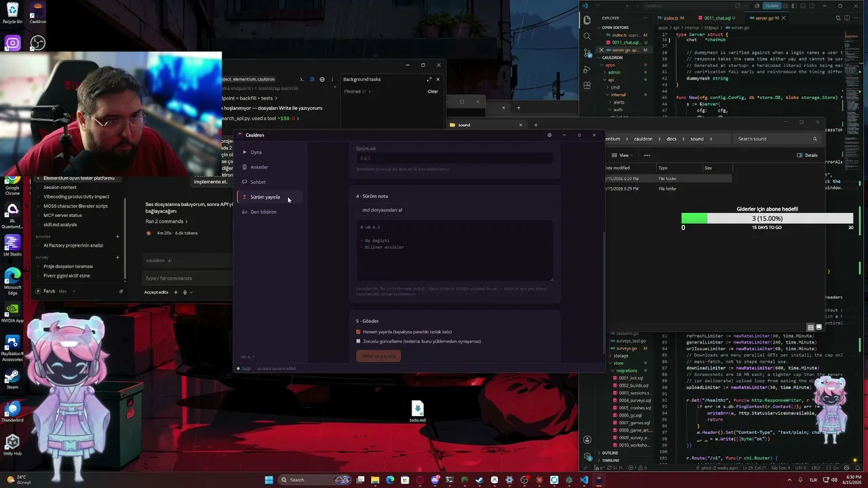Open 0007_games.sql in explorer
Screen dimensions: 868x488
click(x=633, y=423)
